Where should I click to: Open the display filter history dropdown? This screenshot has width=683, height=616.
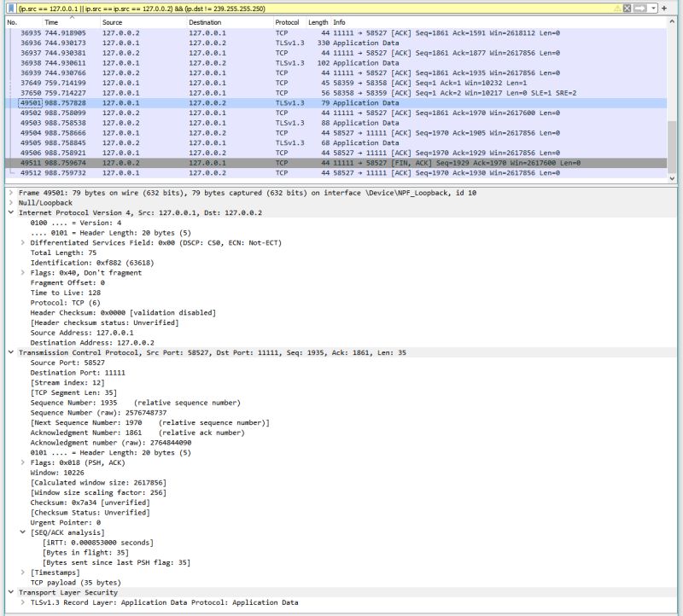pos(653,8)
